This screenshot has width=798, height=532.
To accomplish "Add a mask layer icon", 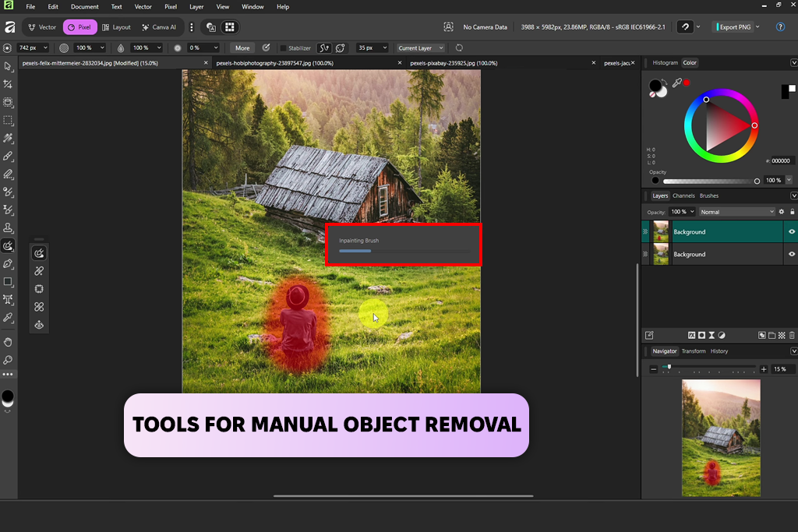I will tap(702, 335).
